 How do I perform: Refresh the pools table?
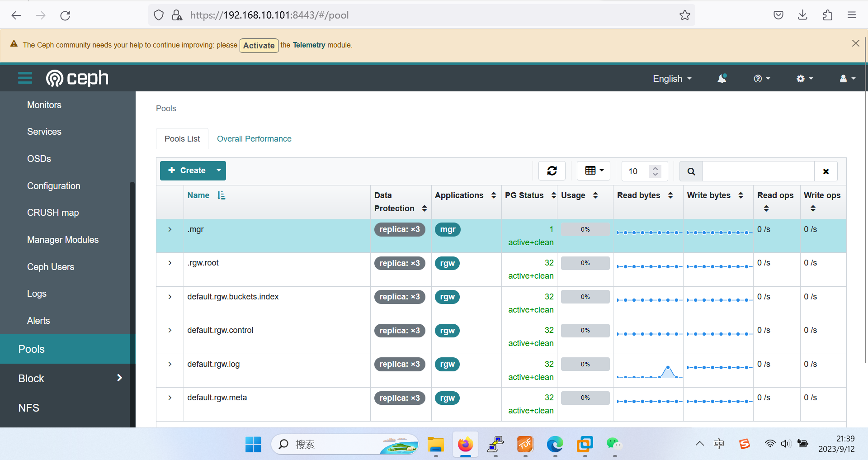click(552, 171)
